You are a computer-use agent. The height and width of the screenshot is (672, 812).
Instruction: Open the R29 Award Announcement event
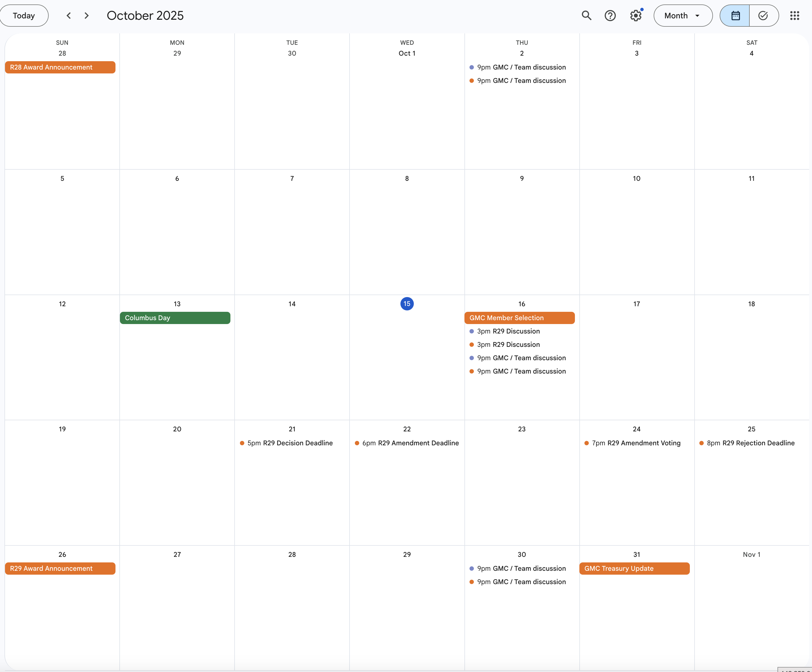[60, 569]
